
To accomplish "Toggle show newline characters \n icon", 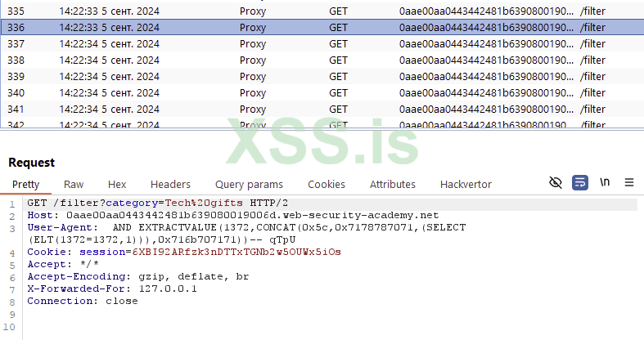I will pyautogui.click(x=605, y=182).
